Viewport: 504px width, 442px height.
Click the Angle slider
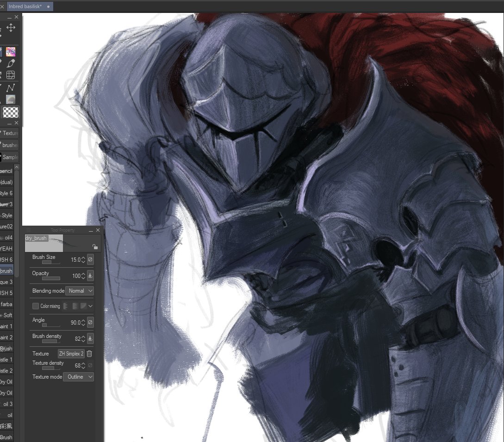point(51,325)
